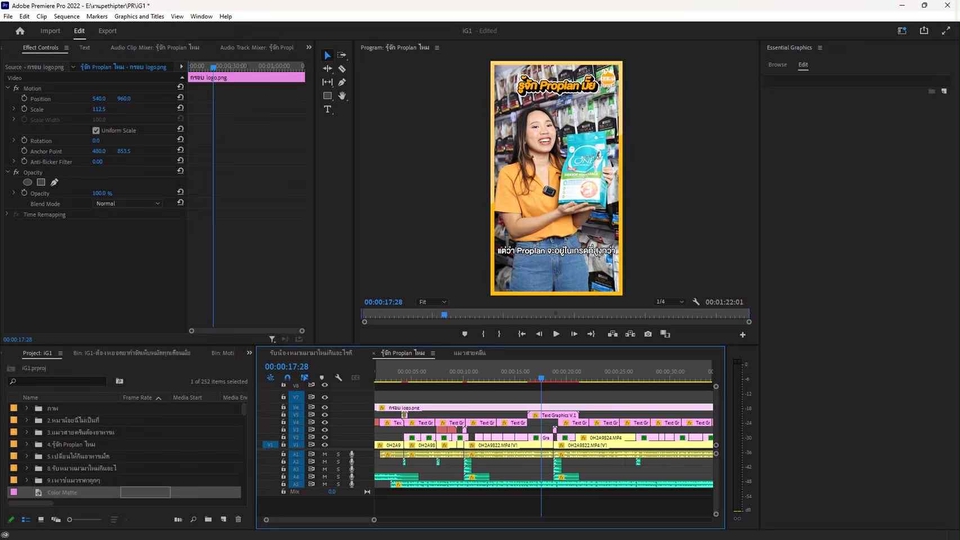Show more Effect Controls panel tabs
960x540 pixels.
(309, 47)
